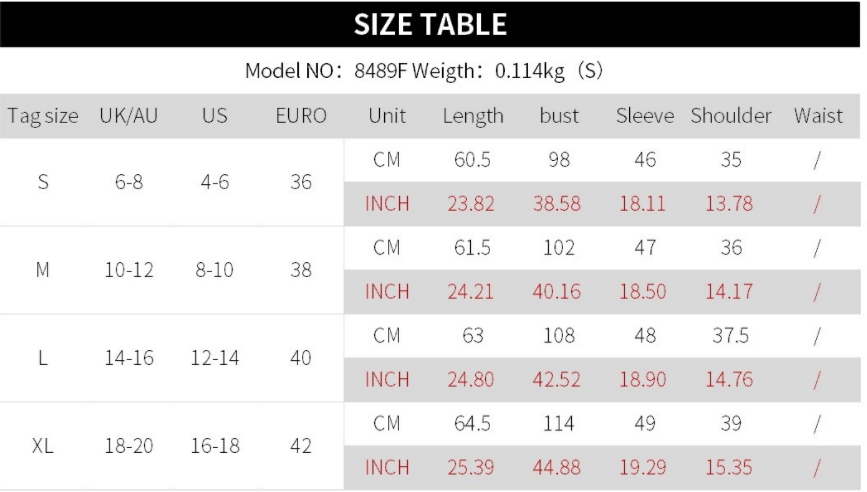Click the 12-14 US size cell
Viewport: 867px width, 492px height.
[x=214, y=357]
